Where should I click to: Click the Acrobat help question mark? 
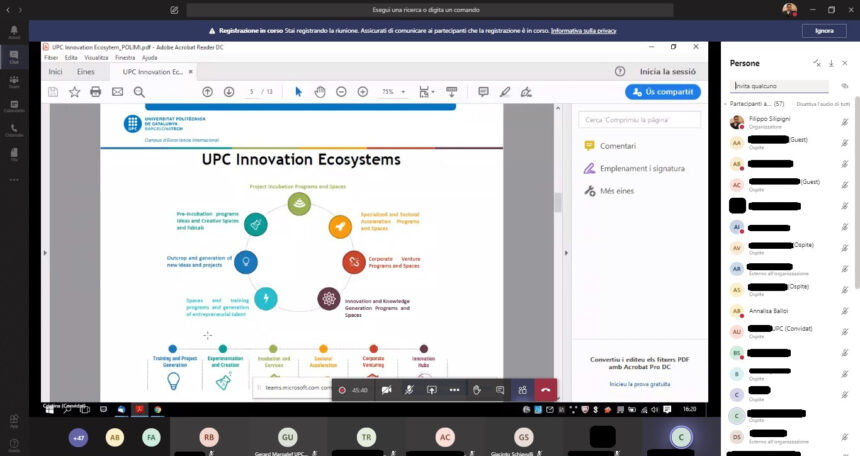(x=620, y=71)
